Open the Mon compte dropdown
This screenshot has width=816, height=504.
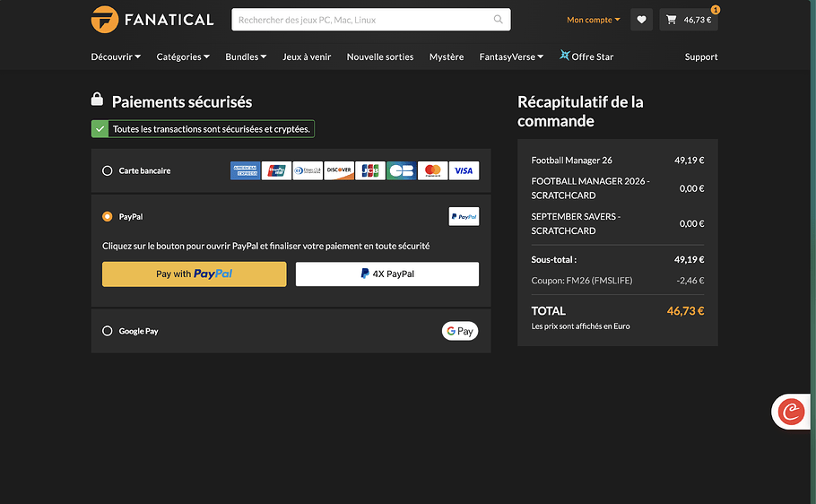[x=593, y=20]
